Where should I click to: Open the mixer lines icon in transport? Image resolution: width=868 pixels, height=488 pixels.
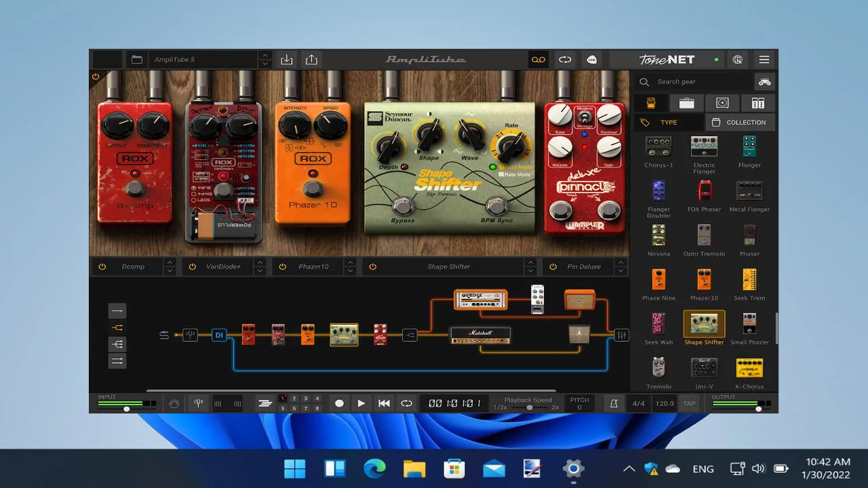(265, 403)
